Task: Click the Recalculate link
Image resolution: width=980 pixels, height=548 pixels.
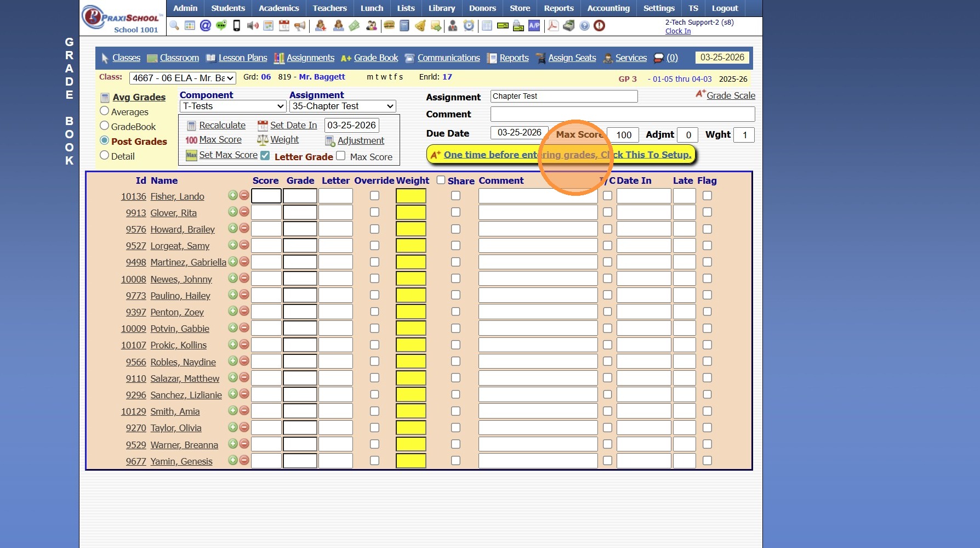Action: pos(222,125)
